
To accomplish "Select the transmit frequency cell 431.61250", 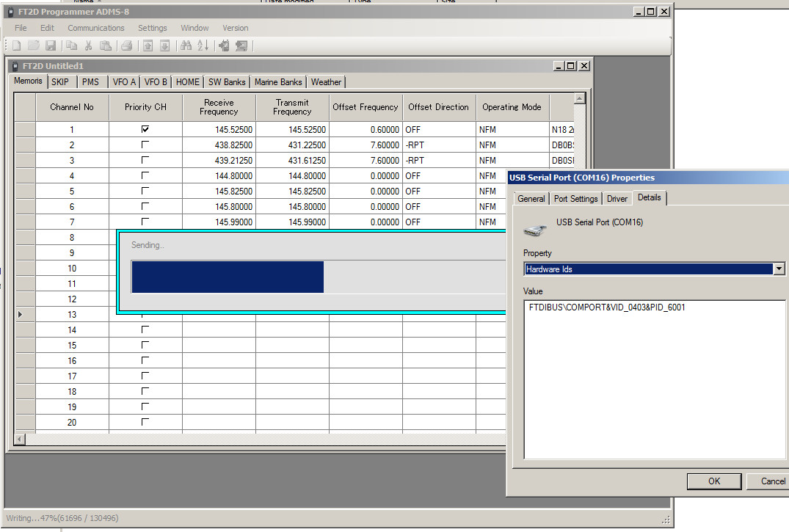I will pyautogui.click(x=292, y=161).
